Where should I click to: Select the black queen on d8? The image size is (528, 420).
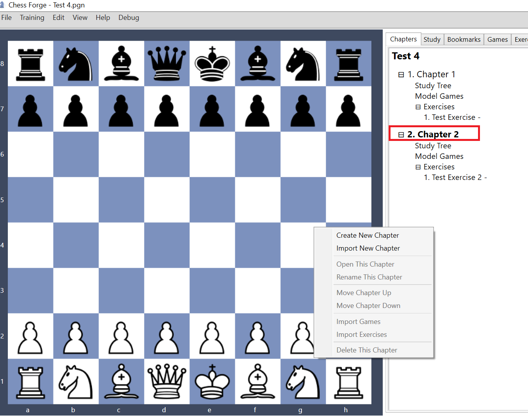pyautogui.click(x=167, y=63)
